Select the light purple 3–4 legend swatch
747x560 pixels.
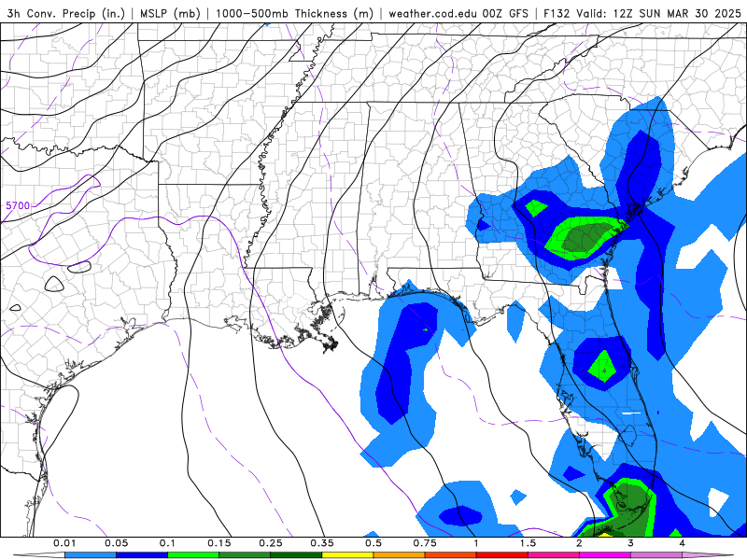click(x=656, y=555)
